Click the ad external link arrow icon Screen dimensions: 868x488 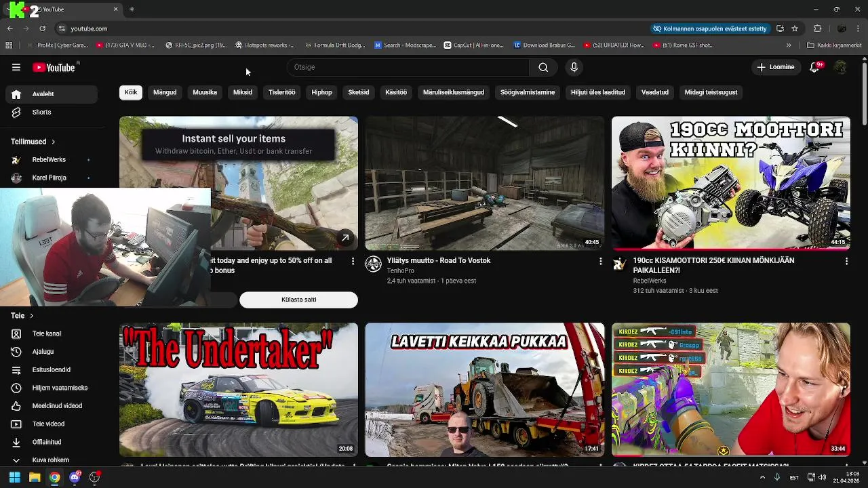tap(345, 238)
